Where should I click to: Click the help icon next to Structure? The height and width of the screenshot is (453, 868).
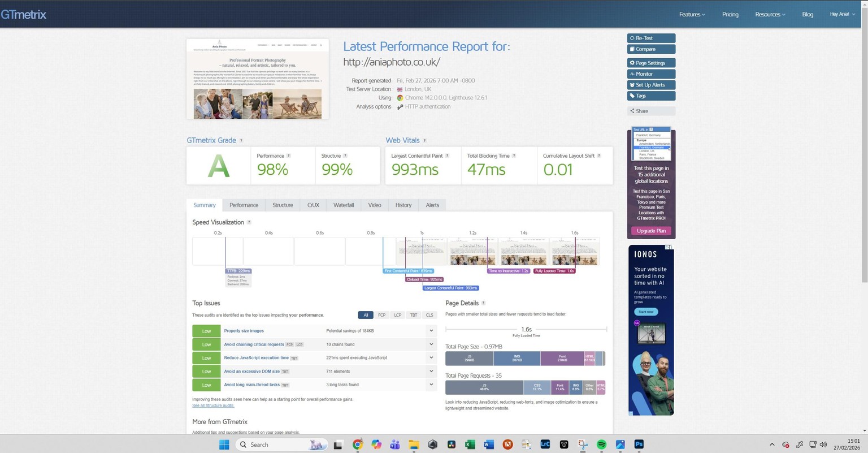tap(345, 156)
